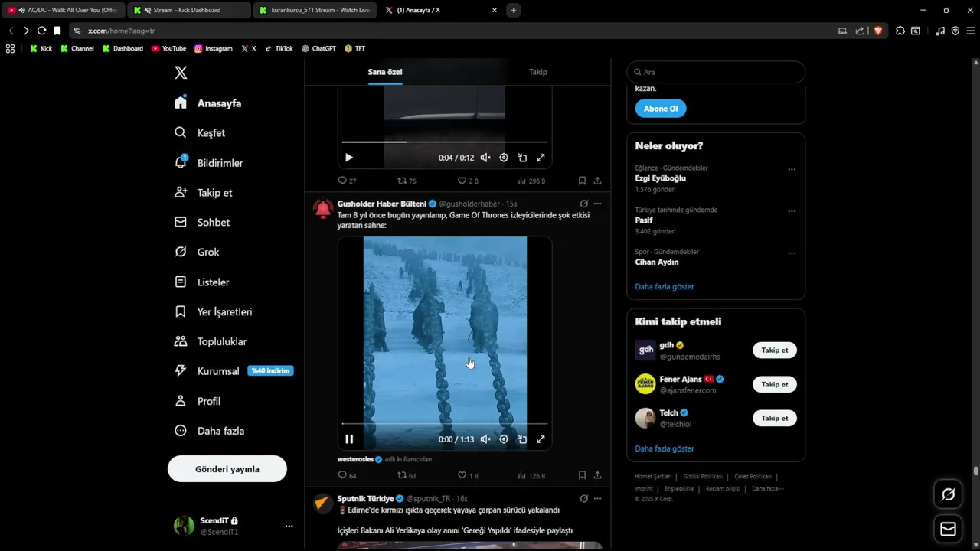Click Abone Ol subscribe button
This screenshot has height=551, width=980.
coord(661,109)
